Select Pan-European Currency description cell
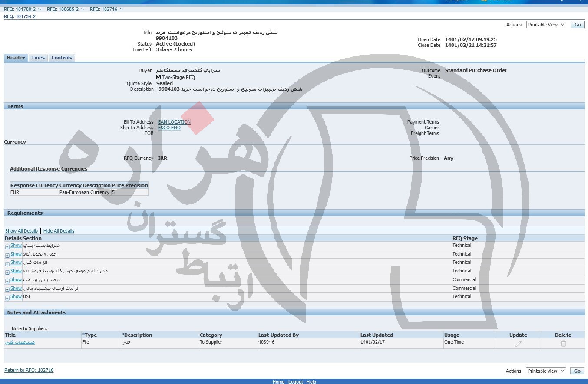The image size is (588, 384). point(85,192)
